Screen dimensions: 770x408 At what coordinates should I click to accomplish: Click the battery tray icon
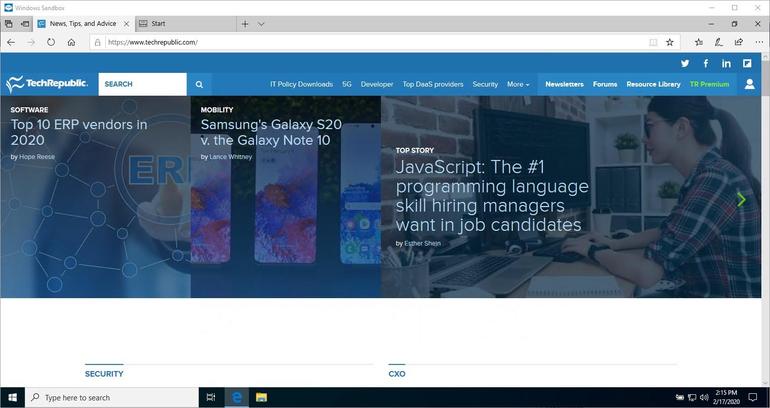click(x=680, y=397)
